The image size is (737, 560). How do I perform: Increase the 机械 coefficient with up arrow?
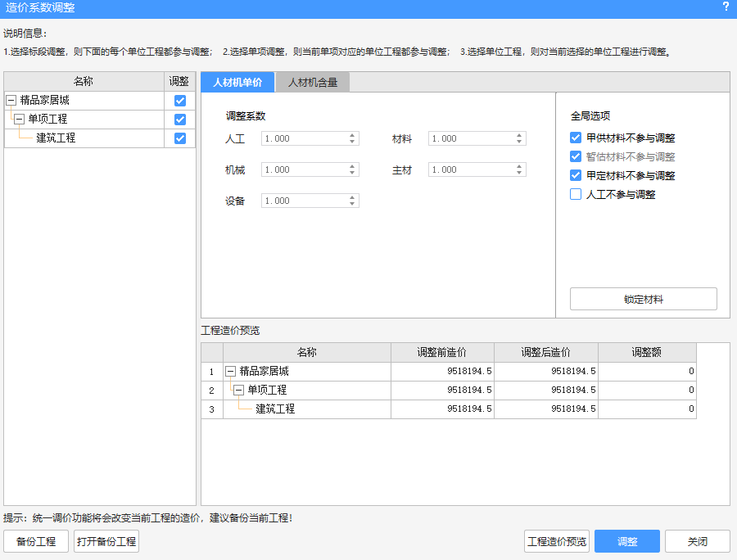(352, 166)
